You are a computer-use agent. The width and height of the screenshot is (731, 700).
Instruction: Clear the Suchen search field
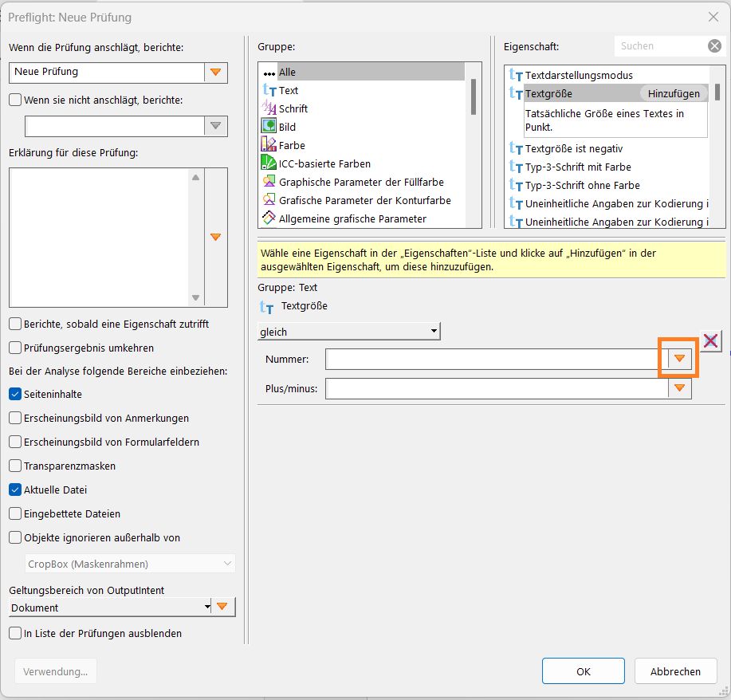714,45
